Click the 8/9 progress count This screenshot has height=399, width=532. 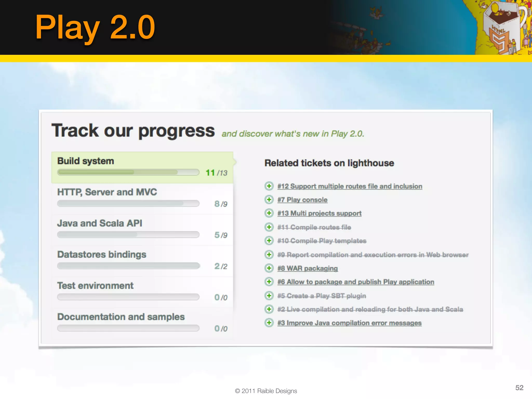tap(221, 204)
